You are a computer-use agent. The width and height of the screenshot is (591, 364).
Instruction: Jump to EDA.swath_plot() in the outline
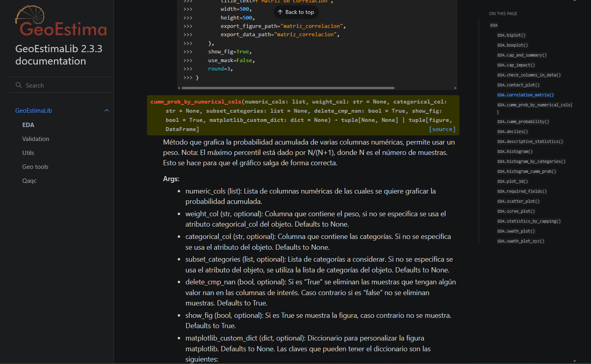point(516,231)
